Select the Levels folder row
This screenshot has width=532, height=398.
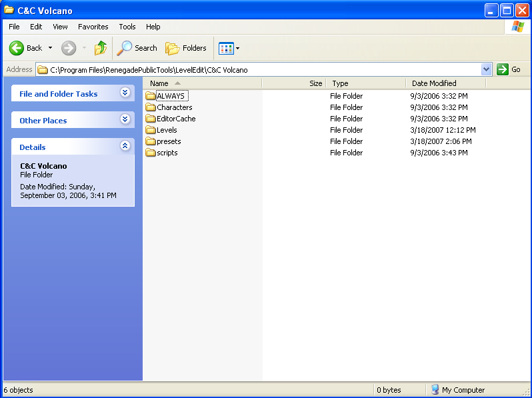167,130
